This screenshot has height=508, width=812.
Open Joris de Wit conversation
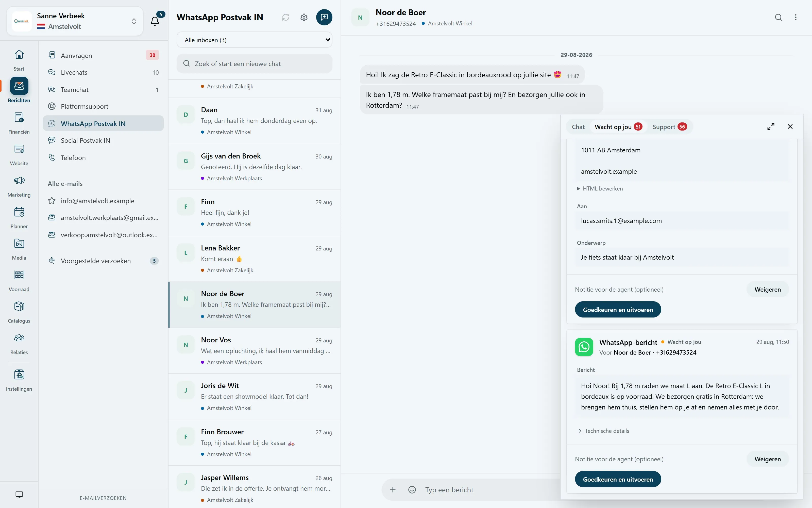(x=254, y=397)
